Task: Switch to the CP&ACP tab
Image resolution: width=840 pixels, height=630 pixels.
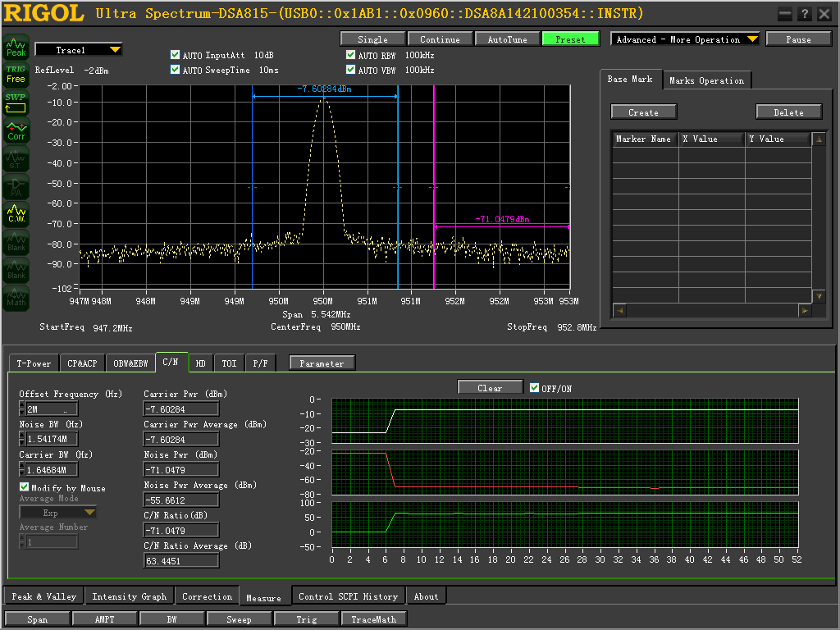Action: pos(82,363)
